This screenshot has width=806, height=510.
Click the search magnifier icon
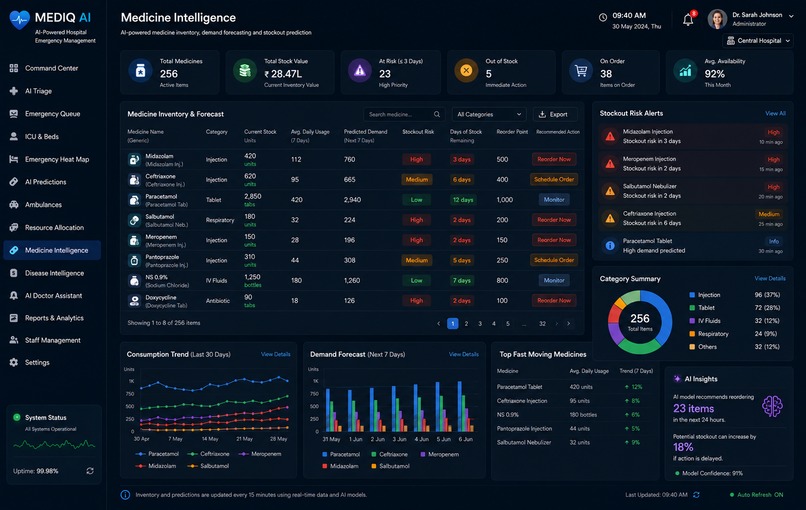[436, 114]
